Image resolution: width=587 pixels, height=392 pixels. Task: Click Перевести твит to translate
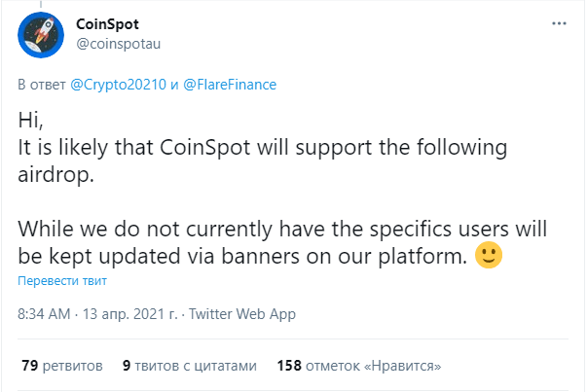coord(62,280)
